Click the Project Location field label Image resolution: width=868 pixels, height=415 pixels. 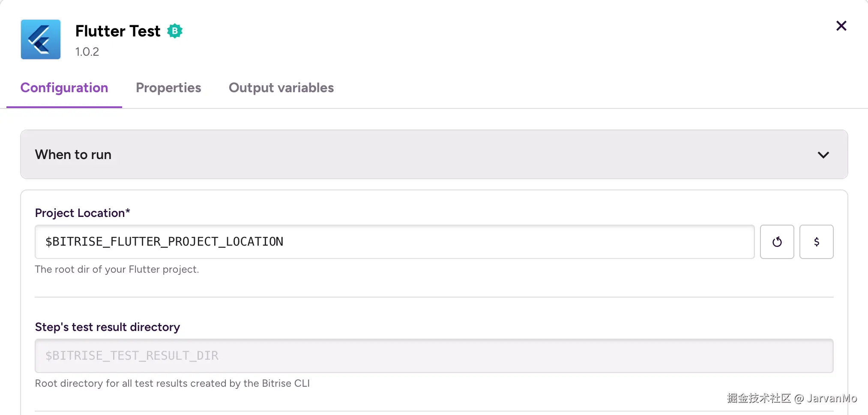(x=82, y=213)
